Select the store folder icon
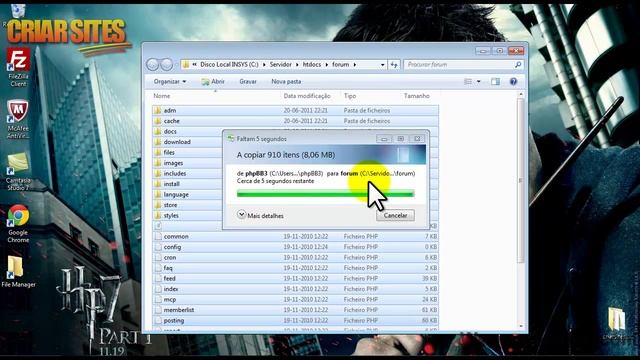This screenshot has height=360, width=640. pyautogui.click(x=158, y=205)
